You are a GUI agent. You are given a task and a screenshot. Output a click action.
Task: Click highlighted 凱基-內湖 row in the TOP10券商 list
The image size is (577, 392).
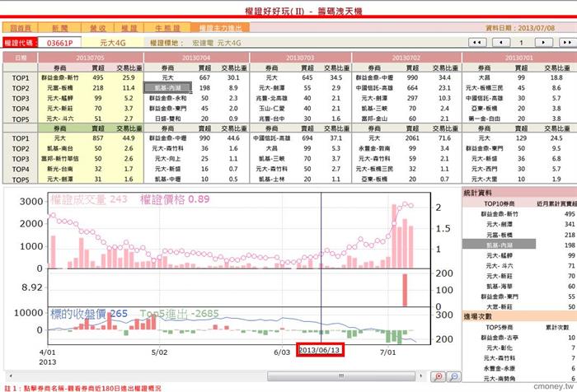[499, 245]
